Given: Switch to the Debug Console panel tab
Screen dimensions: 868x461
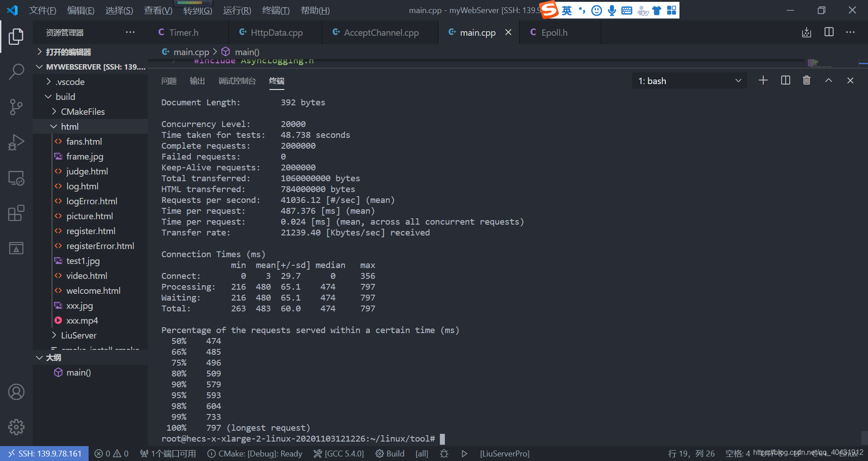Looking at the screenshot, I should [237, 81].
